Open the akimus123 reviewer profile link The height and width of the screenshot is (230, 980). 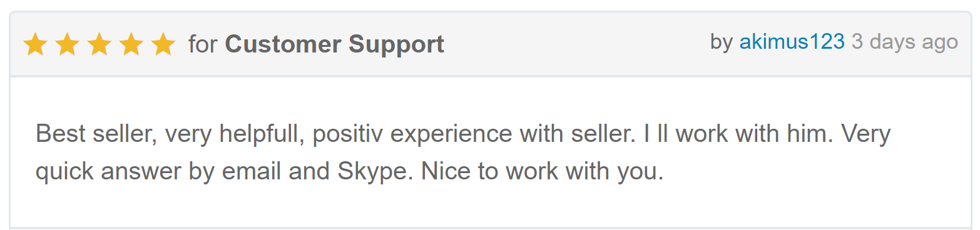click(792, 42)
